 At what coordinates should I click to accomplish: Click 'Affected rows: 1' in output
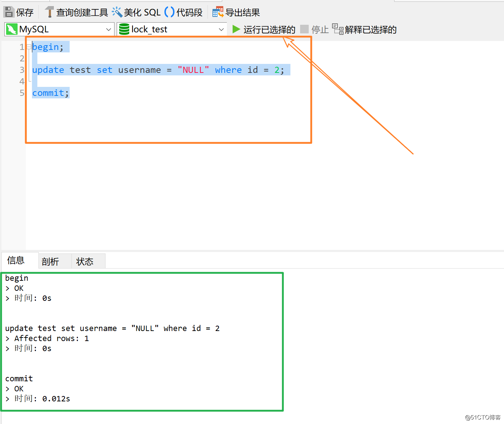51,338
